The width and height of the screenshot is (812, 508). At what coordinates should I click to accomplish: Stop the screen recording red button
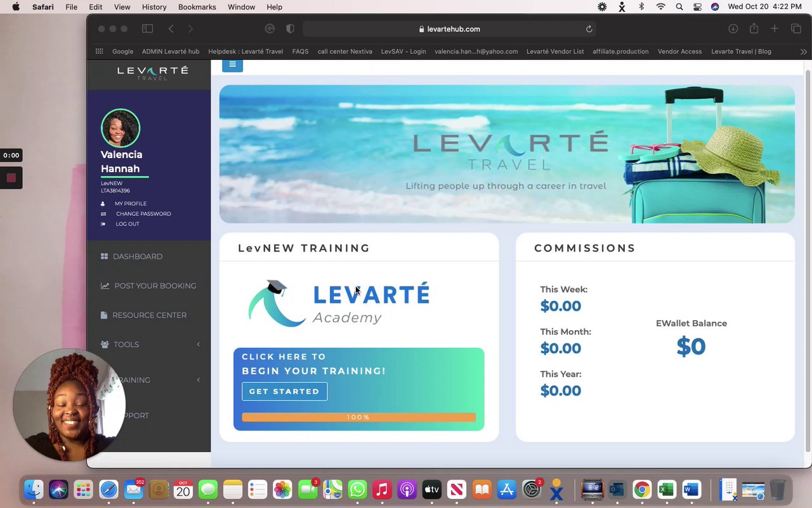coord(11,178)
